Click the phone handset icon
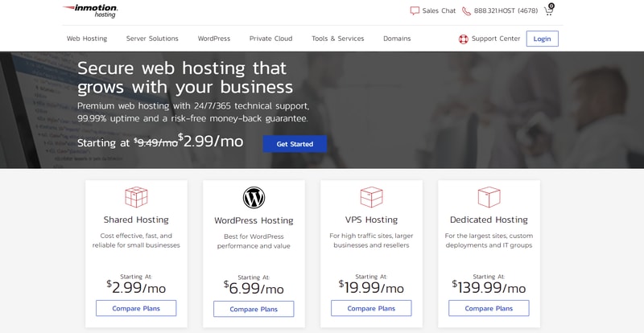This screenshot has height=333, width=644. [x=466, y=11]
